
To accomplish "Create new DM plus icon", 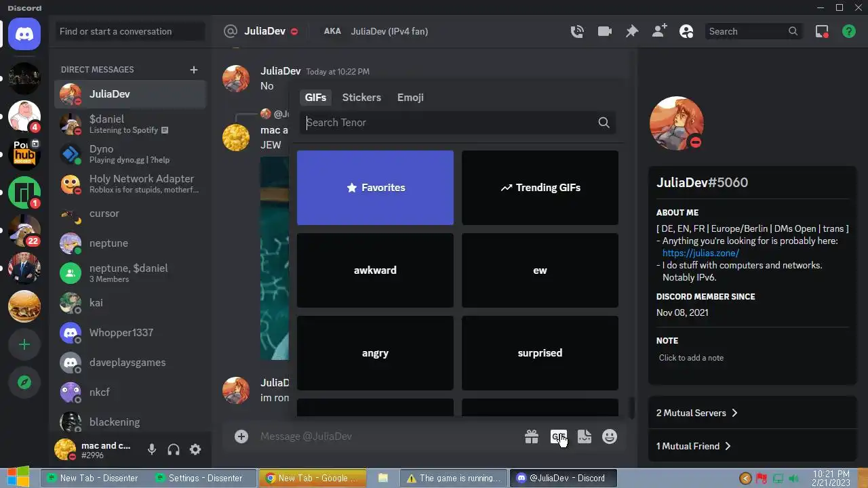I will 194,70.
